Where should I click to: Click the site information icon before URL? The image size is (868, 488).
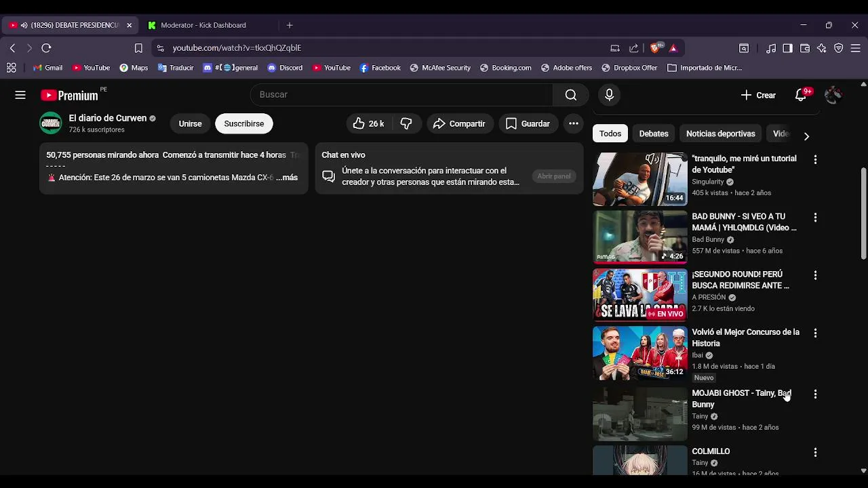[x=160, y=48]
